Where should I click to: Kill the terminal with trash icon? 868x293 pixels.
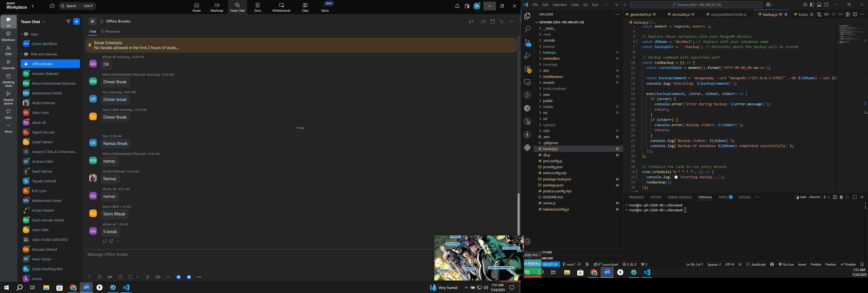tap(841, 197)
